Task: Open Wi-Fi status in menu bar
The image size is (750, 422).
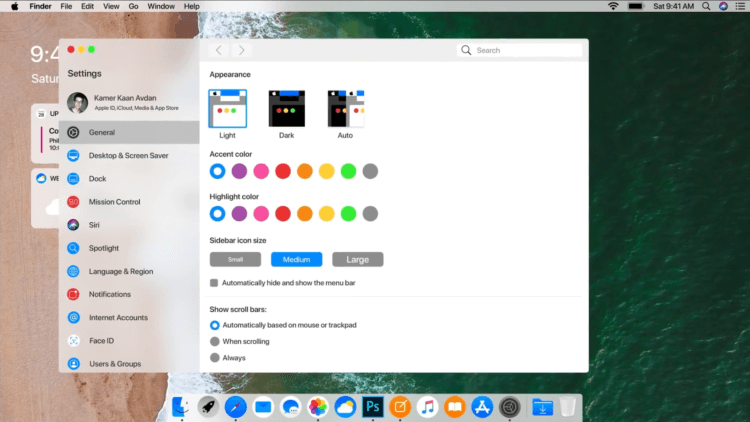Action: (613, 6)
